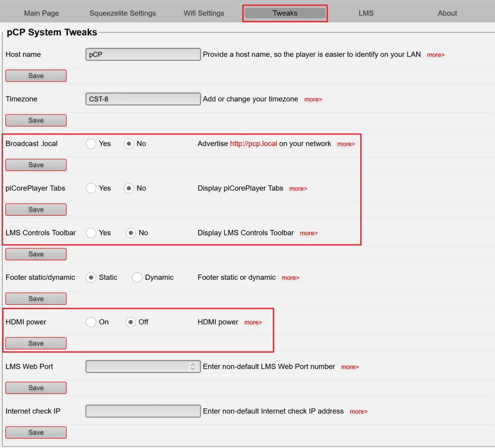Save the LMS Controls Toolbar setting
This screenshot has height=448, width=495.
click(36, 254)
